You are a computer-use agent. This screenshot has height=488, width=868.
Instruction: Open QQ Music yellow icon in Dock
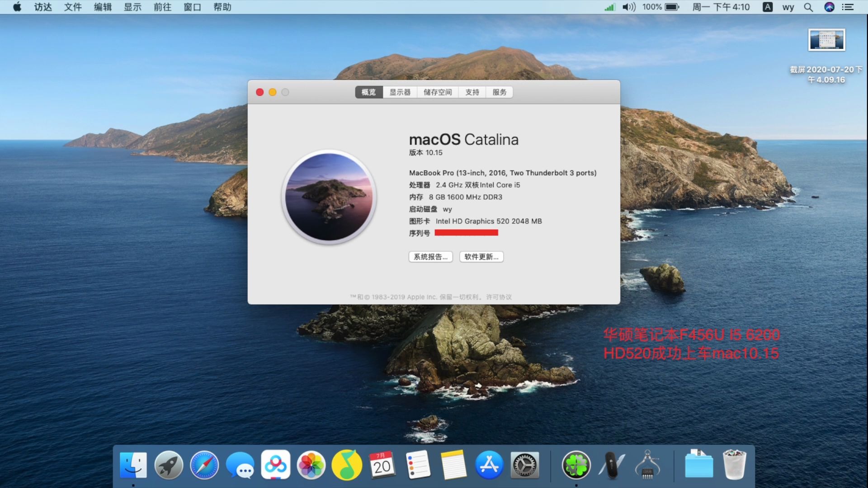347,465
